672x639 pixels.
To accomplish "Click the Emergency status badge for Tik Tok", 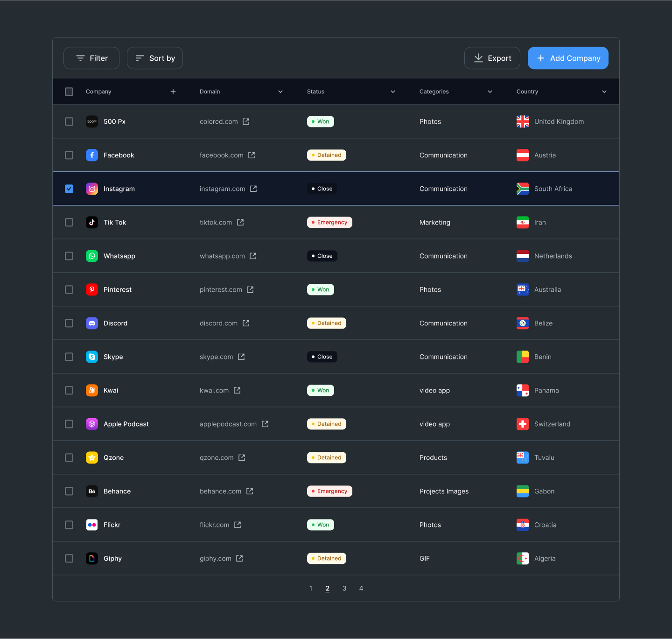I will coord(329,222).
